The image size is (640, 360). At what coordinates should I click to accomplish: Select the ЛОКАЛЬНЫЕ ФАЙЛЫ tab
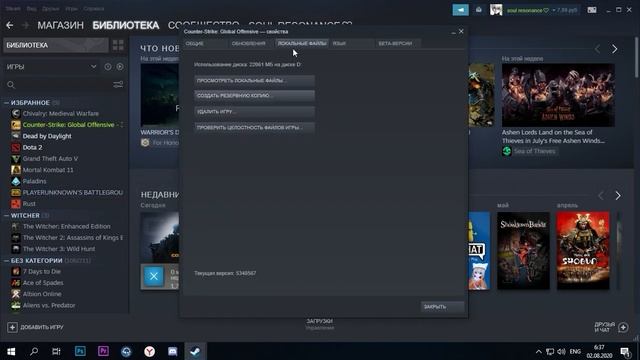[302, 43]
